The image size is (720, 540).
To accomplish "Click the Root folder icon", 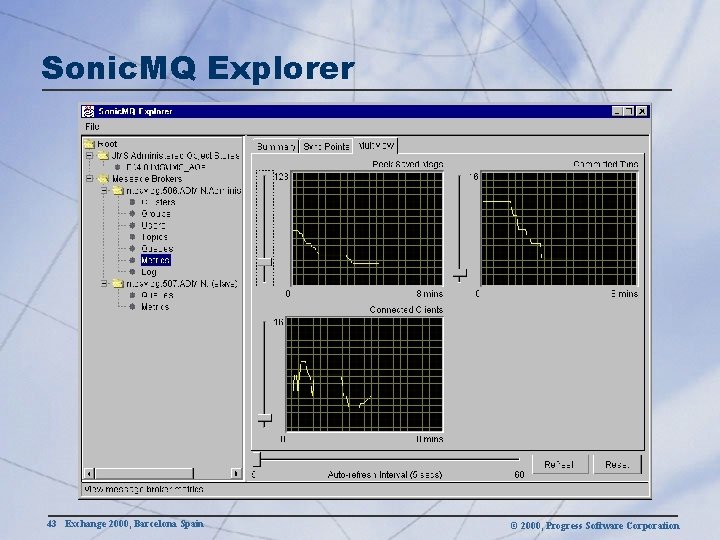I will coord(89,144).
